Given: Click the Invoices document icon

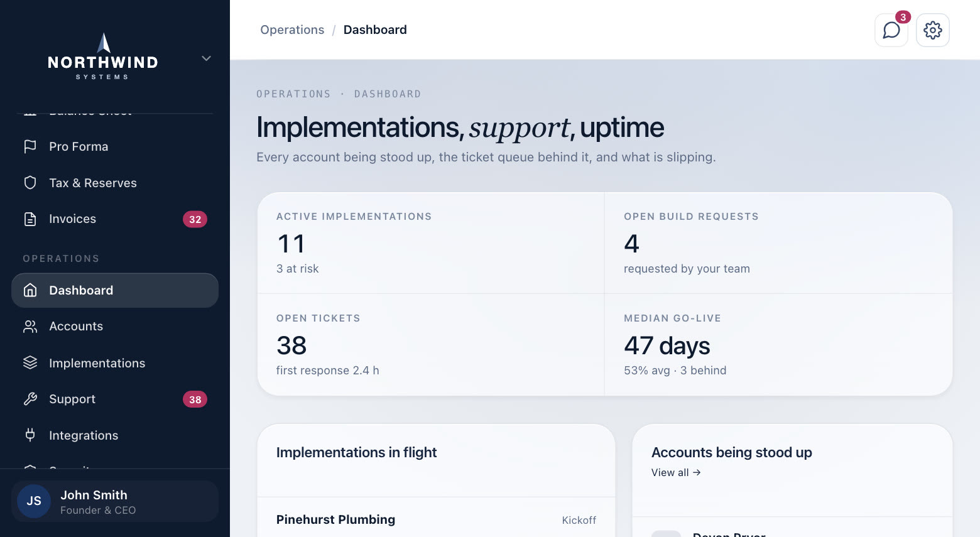Looking at the screenshot, I should point(30,219).
